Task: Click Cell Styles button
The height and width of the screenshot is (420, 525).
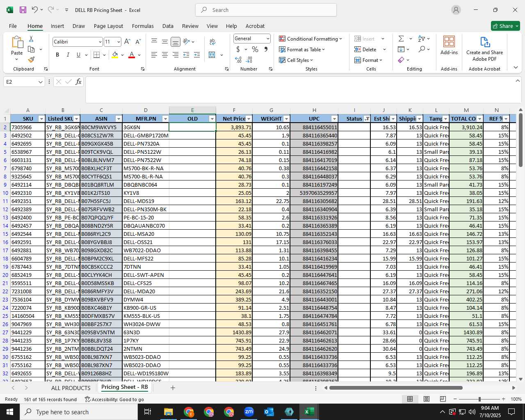Action: tap(296, 60)
